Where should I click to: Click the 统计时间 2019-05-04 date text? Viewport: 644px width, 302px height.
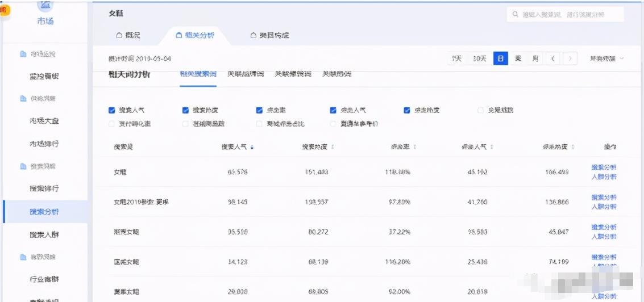click(140, 58)
